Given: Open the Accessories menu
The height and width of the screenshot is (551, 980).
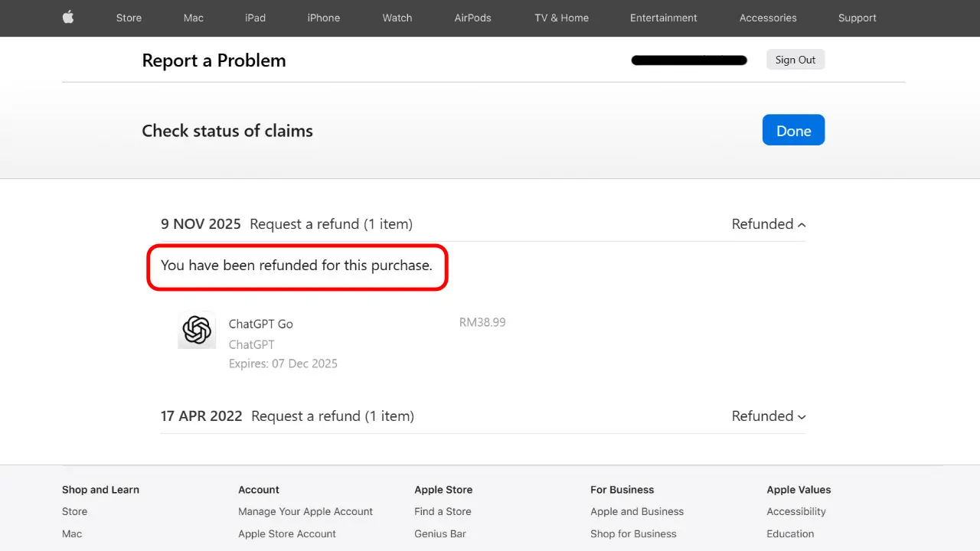Looking at the screenshot, I should pyautogui.click(x=768, y=18).
